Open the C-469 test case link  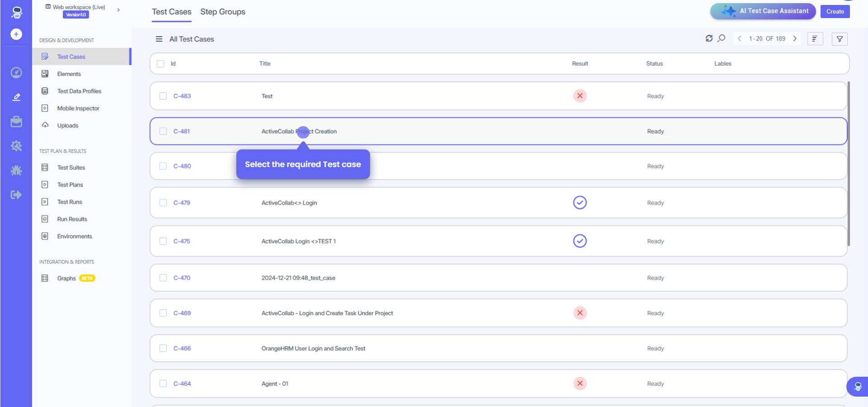click(x=182, y=313)
